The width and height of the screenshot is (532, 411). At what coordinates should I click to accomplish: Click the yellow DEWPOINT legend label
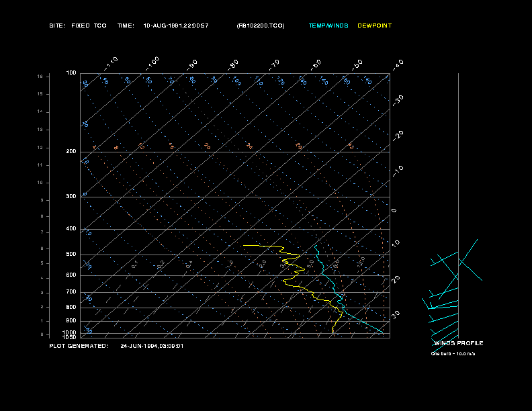click(375, 26)
